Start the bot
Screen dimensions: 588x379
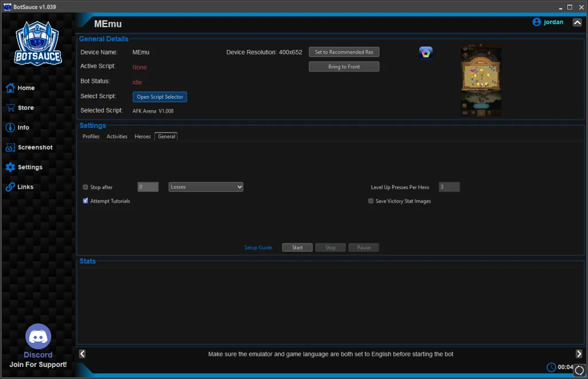[x=297, y=247]
